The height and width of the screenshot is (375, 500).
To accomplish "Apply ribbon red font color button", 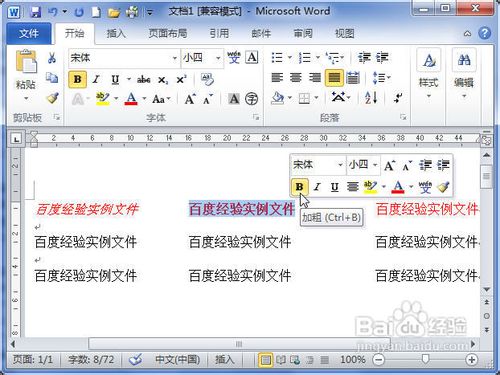I will pyautogui.click(x=131, y=99).
